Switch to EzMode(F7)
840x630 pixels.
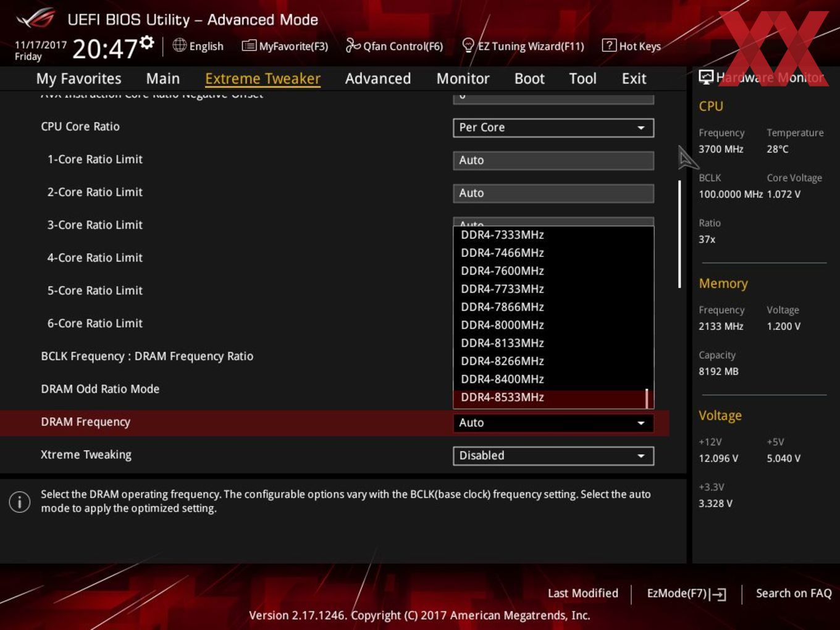pyautogui.click(x=686, y=594)
